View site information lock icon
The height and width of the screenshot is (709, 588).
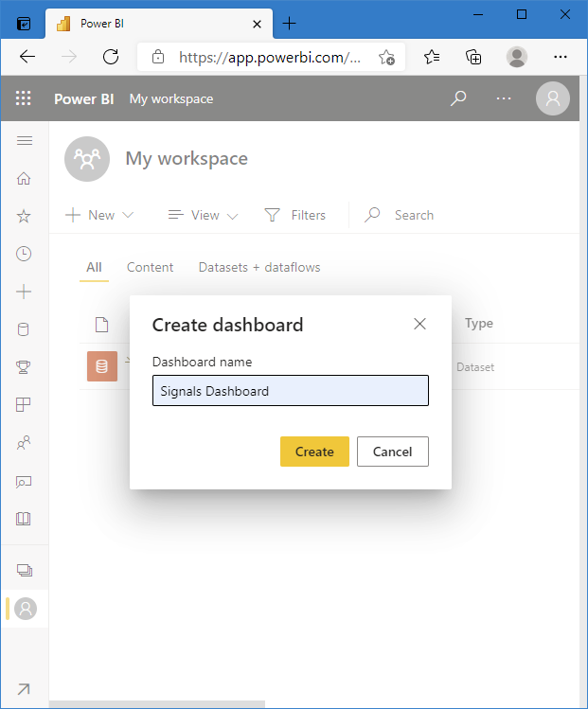click(x=158, y=57)
